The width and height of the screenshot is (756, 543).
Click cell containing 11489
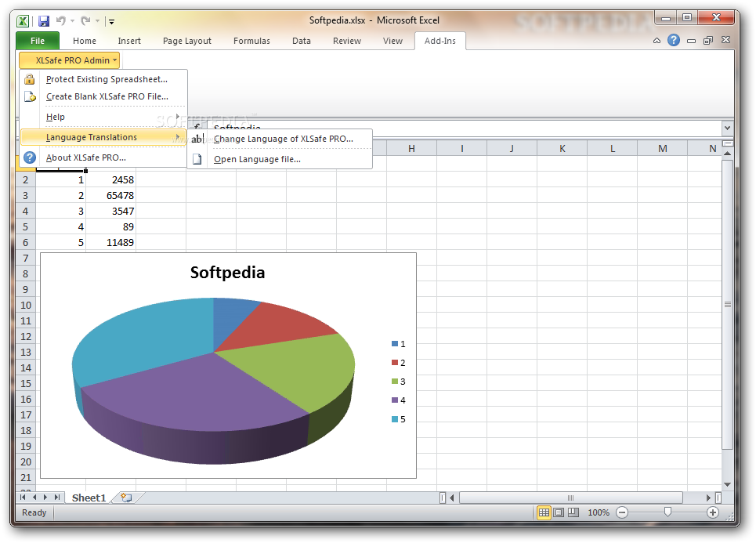(111, 243)
